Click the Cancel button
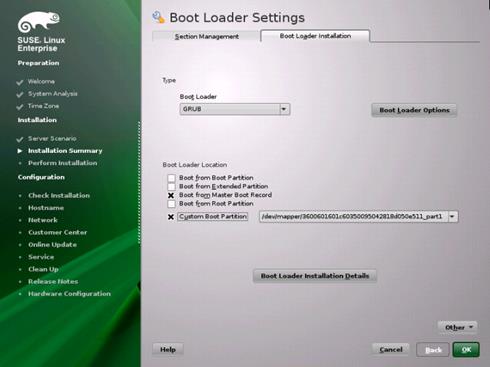The width and height of the screenshot is (490, 367). 391,349
